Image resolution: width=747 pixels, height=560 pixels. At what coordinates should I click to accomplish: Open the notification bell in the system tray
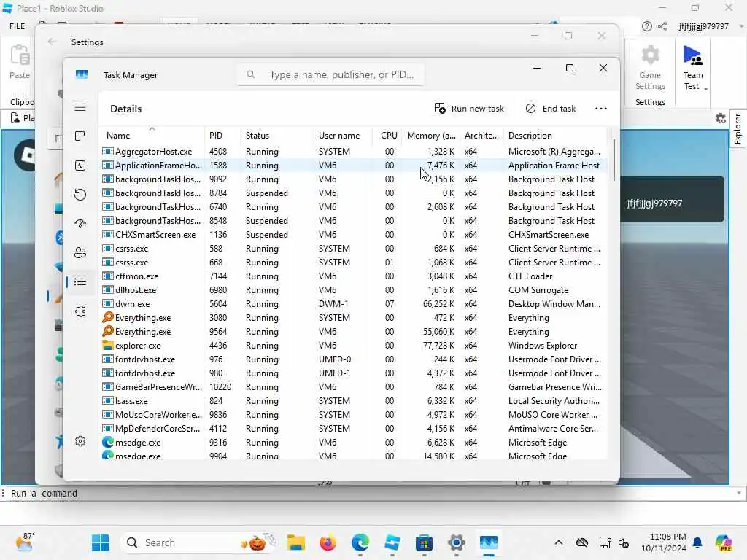pyautogui.click(x=697, y=542)
